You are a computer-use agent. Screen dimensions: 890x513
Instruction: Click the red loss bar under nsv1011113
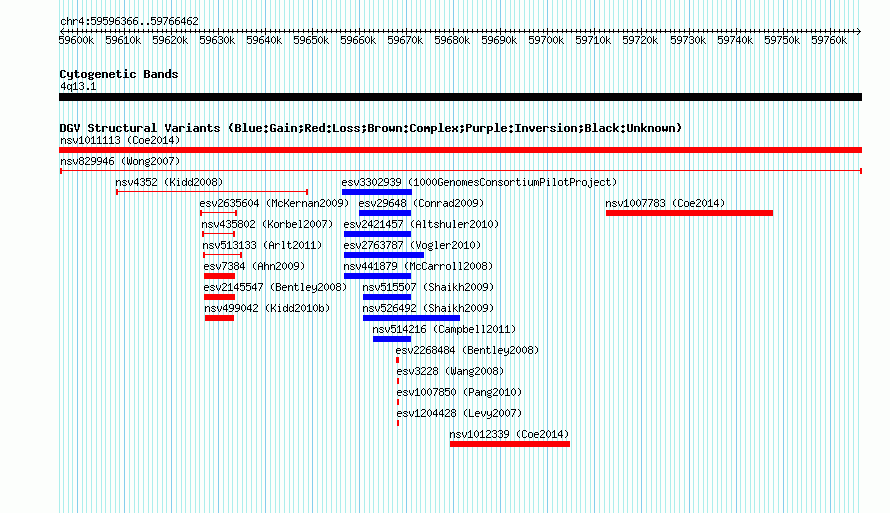click(460, 150)
